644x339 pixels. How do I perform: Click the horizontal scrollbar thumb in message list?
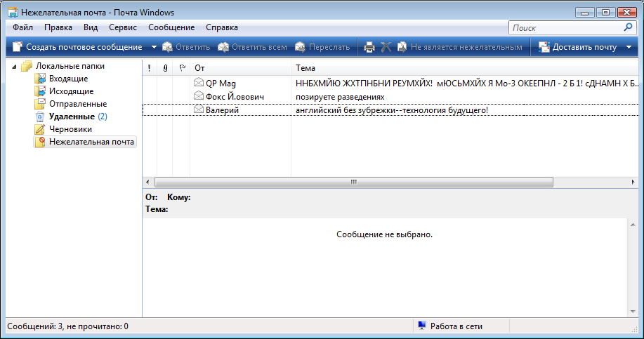(x=354, y=182)
